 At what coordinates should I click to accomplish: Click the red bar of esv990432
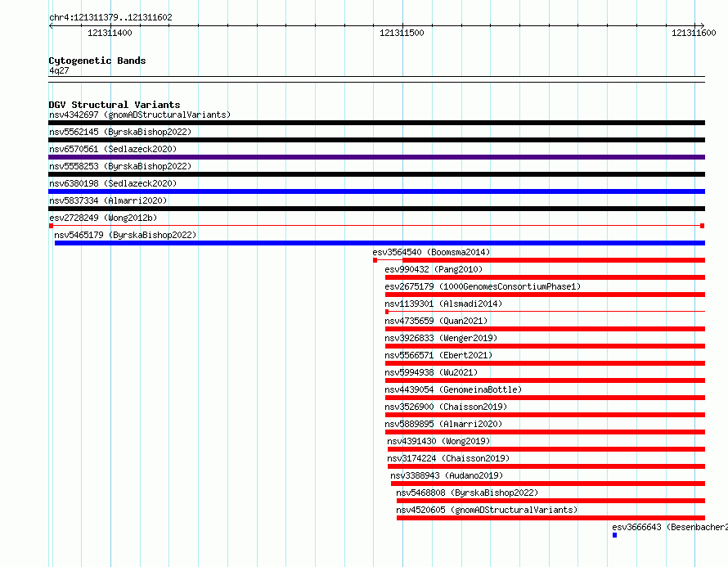pos(545,277)
